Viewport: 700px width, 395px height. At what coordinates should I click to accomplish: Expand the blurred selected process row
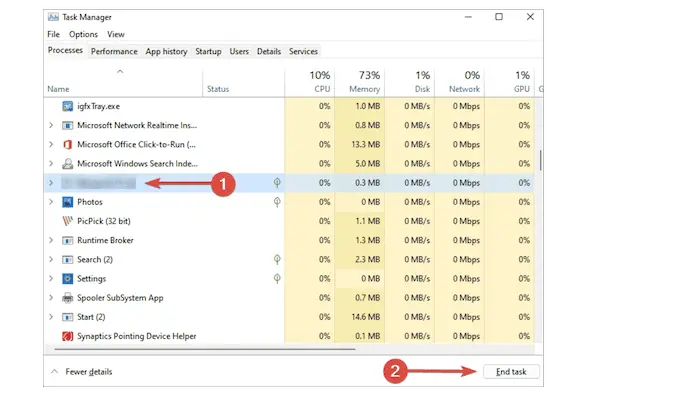(51, 183)
